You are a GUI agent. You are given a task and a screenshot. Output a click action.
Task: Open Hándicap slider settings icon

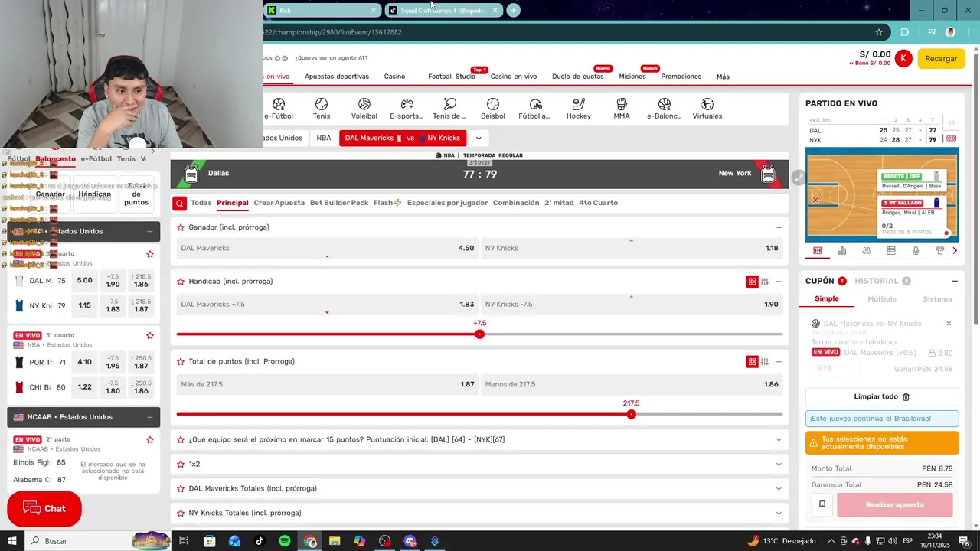click(765, 282)
